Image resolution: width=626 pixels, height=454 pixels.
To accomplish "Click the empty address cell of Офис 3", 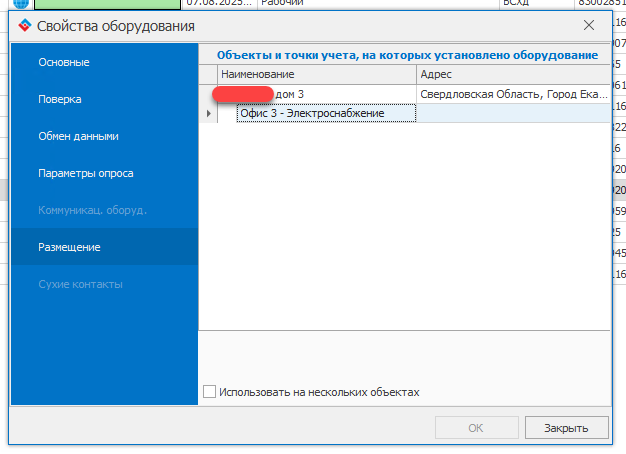I will click(512, 113).
